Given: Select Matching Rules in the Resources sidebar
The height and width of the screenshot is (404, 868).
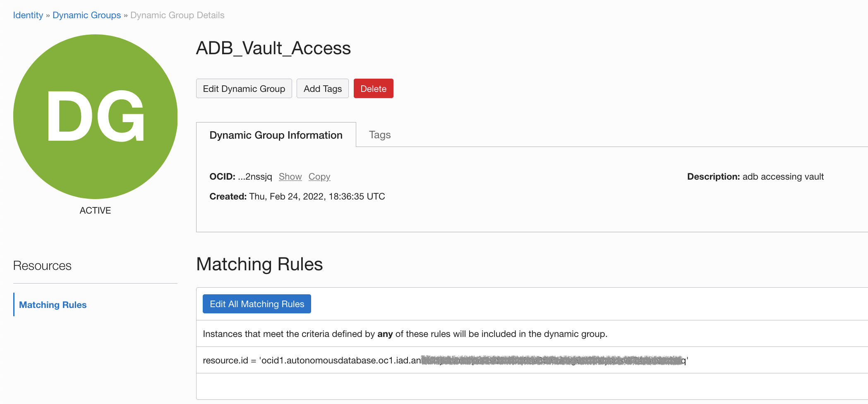Looking at the screenshot, I should coord(53,305).
